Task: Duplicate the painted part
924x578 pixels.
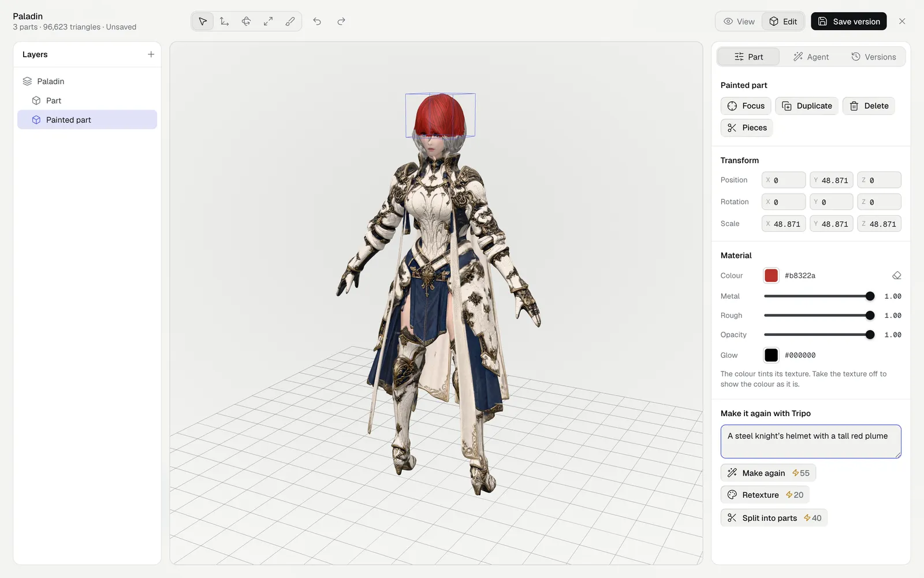Action: click(807, 106)
